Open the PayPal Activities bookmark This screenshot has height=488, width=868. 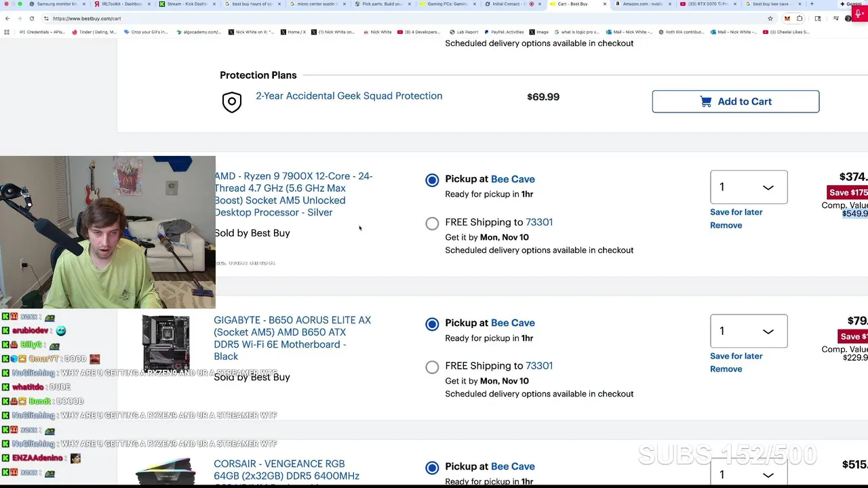[502, 32]
